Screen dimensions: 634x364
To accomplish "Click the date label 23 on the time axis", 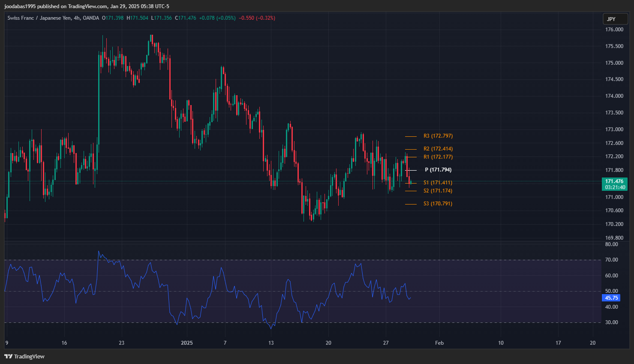I will click(x=122, y=343).
